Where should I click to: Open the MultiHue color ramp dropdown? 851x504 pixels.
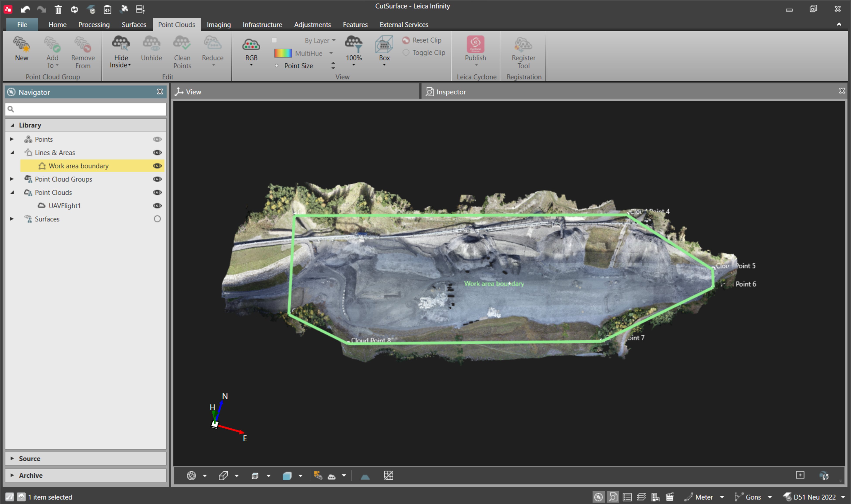pyautogui.click(x=331, y=53)
